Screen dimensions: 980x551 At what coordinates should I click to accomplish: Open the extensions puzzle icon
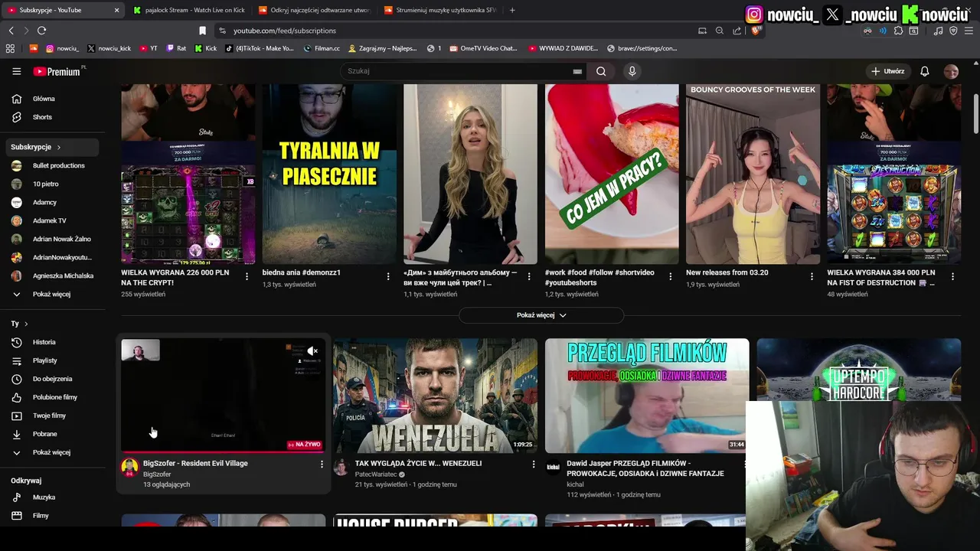(x=899, y=31)
